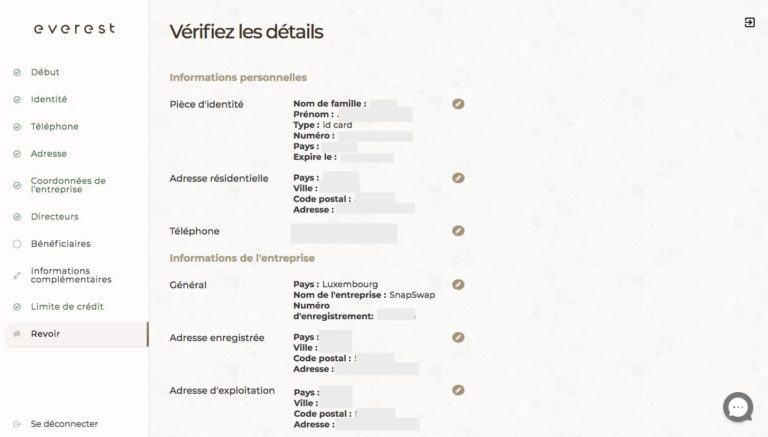Click the logout icon at top right
Viewport: 768px width, 437px height.
pos(749,22)
